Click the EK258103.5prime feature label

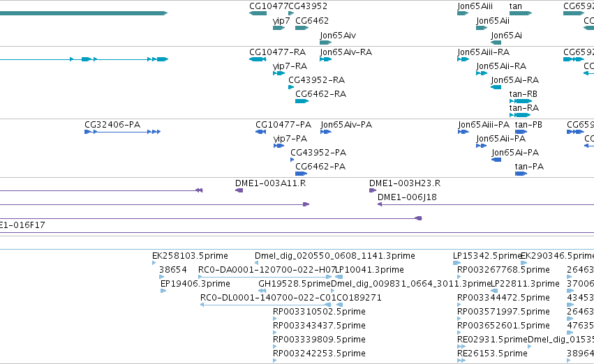click(x=190, y=256)
